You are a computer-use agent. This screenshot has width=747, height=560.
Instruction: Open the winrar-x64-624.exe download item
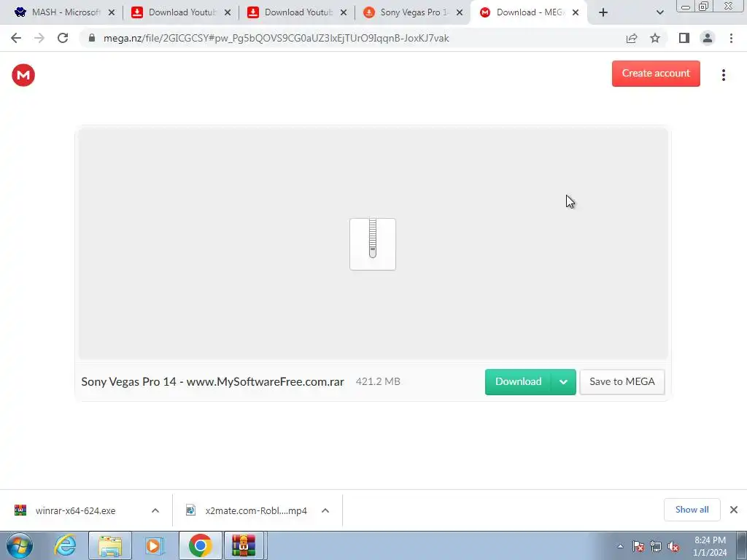[75, 510]
